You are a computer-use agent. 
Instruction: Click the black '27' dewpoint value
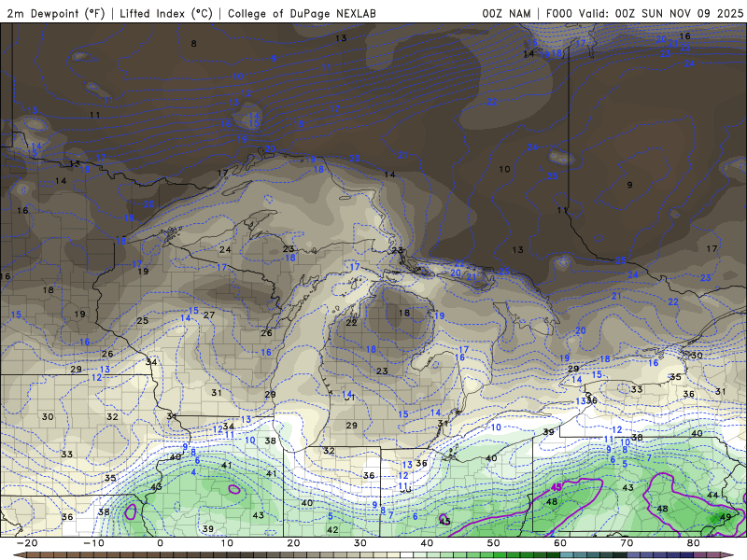coord(208,315)
